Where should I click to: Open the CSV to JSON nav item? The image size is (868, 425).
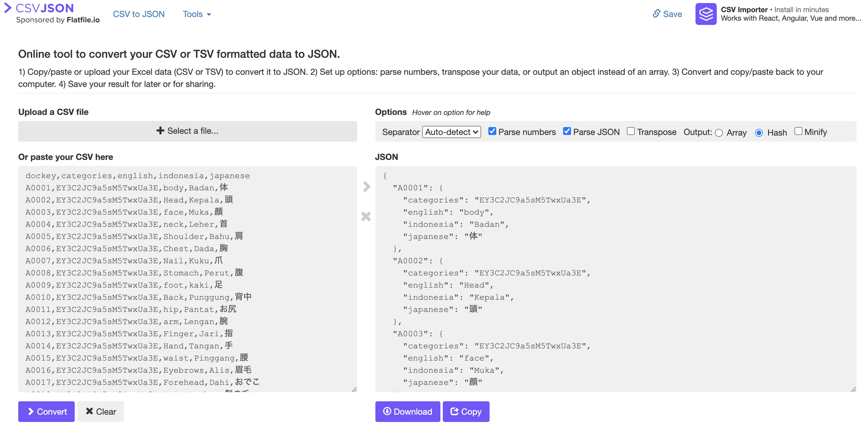pyautogui.click(x=138, y=14)
